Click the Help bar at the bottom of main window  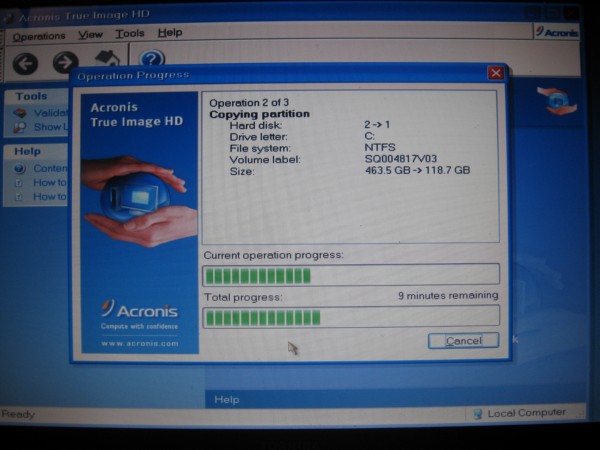click(x=396, y=399)
